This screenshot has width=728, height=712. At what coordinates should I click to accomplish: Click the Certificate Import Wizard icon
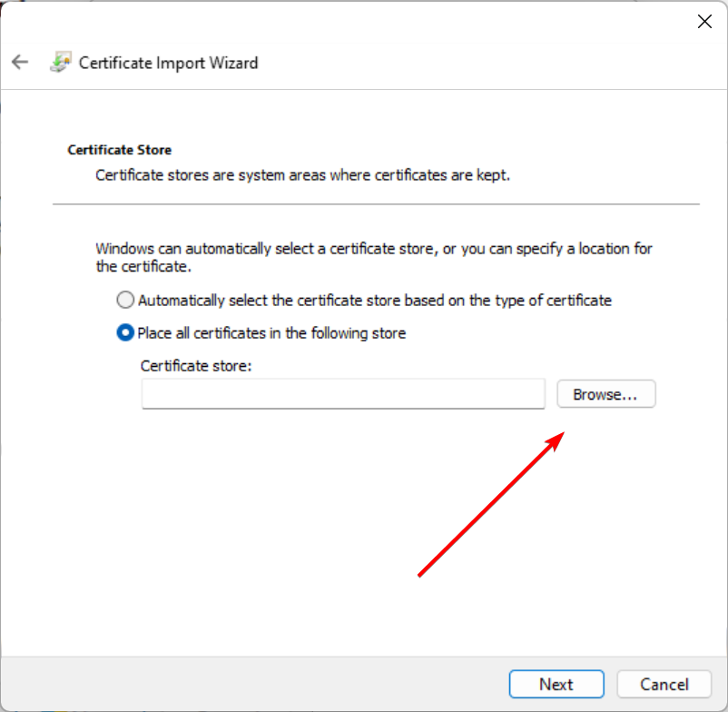tap(60, 63)
